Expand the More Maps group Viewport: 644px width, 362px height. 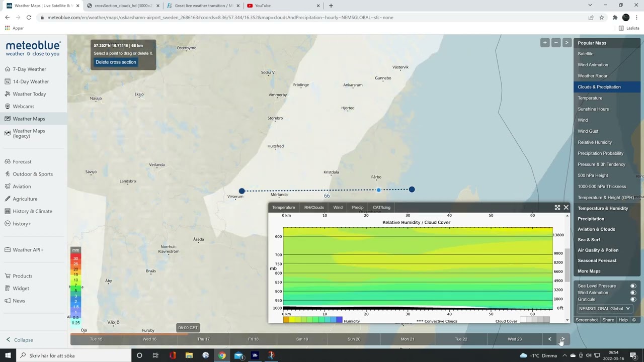(607, 271)
